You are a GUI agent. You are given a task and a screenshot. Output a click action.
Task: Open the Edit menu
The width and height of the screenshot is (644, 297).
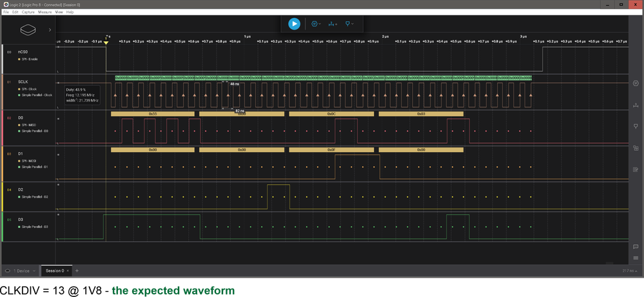tap(15, 12)
